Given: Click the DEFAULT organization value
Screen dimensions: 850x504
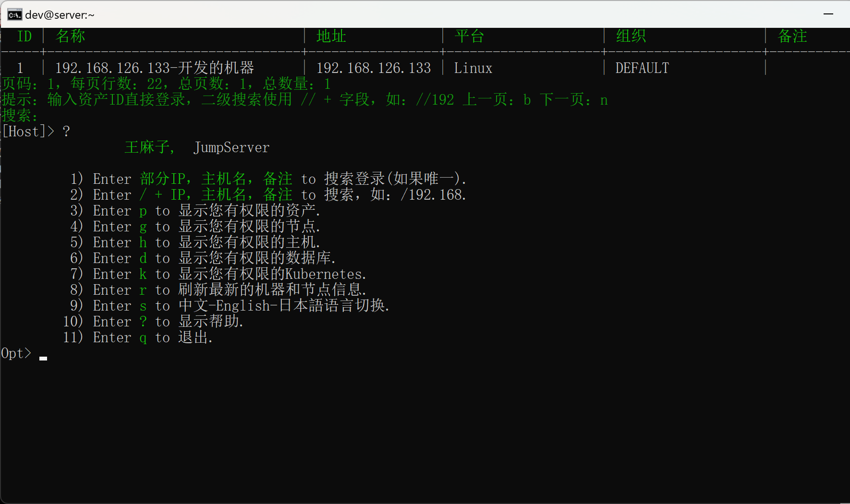Looking at the screenshot, I should click(642, 68).
